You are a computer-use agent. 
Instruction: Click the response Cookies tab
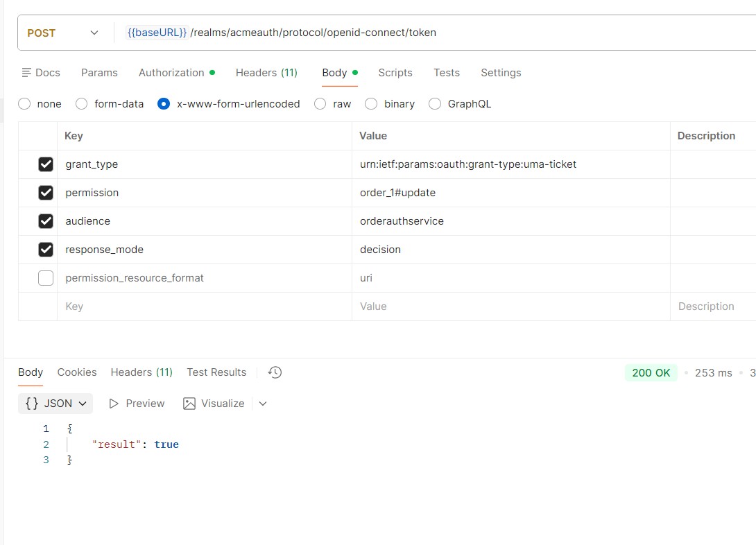pyautogui.click(x=77, y=372)
